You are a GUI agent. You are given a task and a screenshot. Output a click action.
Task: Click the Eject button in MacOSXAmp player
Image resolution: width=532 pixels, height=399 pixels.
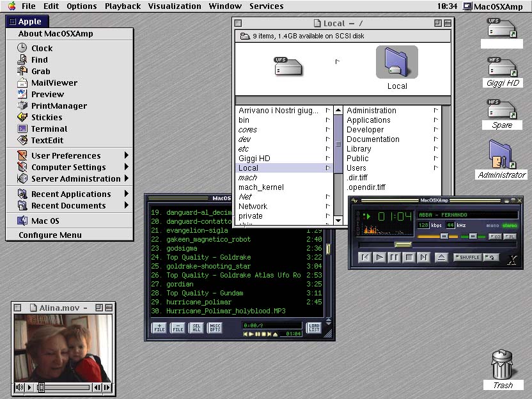point(441,258)
